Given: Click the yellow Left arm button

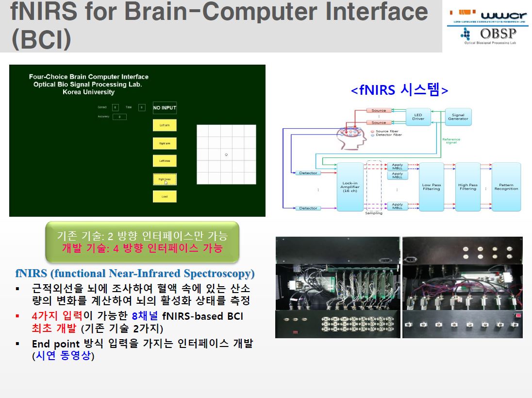Looking at the screenshot, I should [165, 125].
